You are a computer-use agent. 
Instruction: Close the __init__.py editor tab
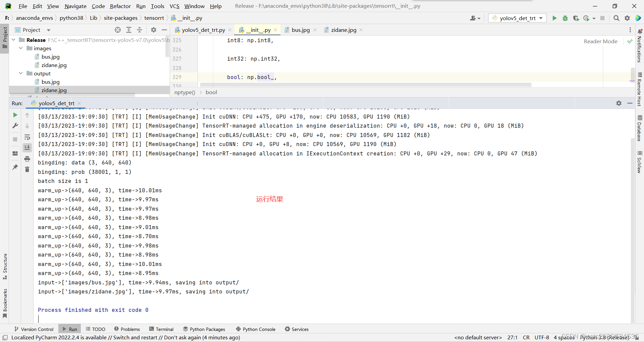[x=275, y=30]
